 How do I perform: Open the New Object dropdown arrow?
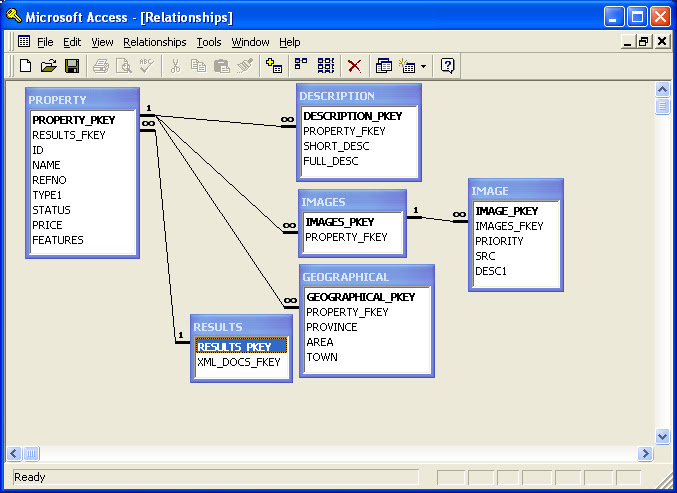424,66
